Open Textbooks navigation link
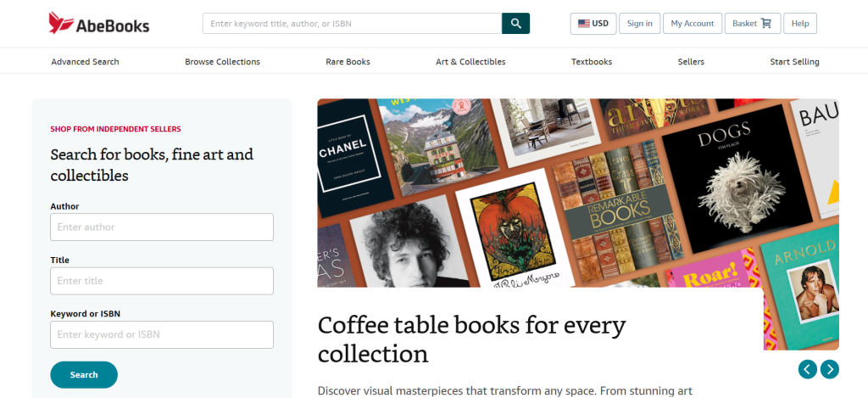 (x=592, y=62)
